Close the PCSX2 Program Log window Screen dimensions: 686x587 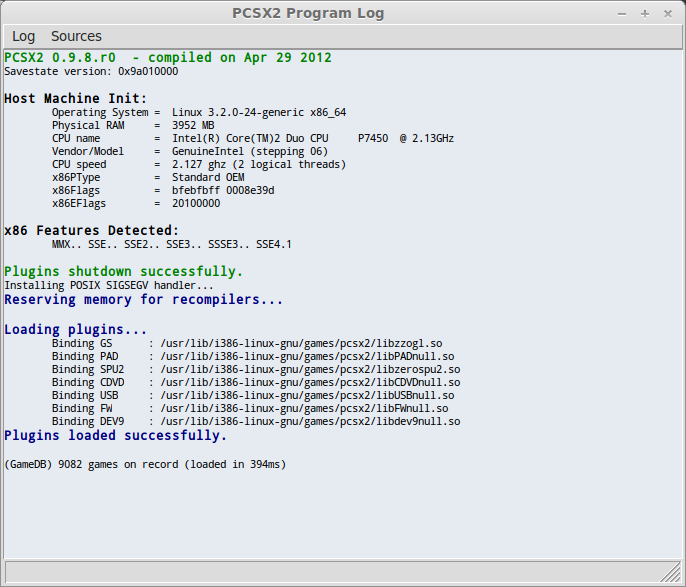point(667,13)
